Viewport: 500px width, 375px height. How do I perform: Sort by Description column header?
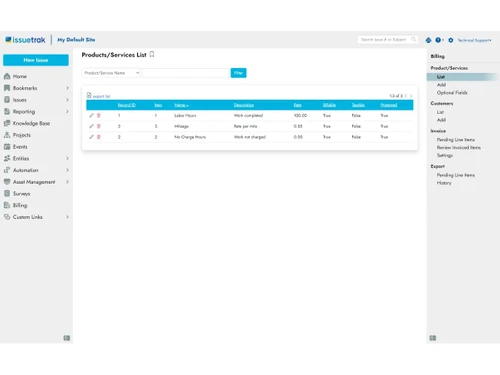244,105
